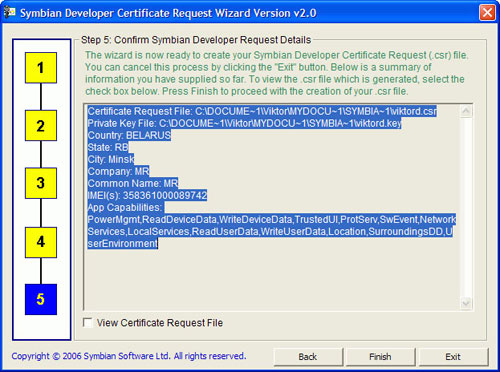
Task: Click the summary scrollbar up arrow
Action: (x=466, y=111)
